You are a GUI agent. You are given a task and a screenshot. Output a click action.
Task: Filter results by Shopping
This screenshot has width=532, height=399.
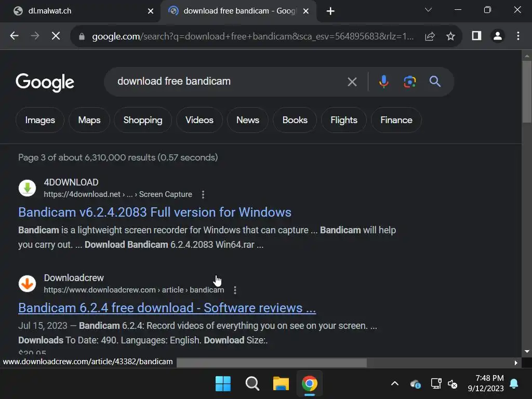[x=143, y=120]
